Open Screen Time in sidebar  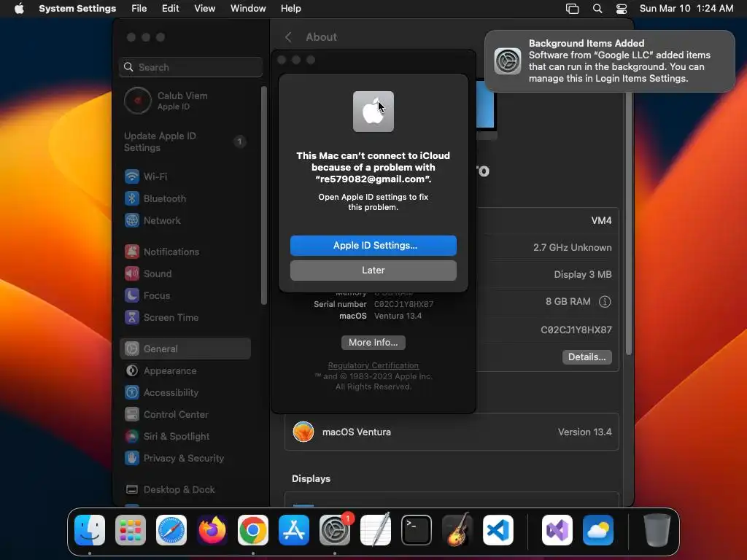coord(185,318)
